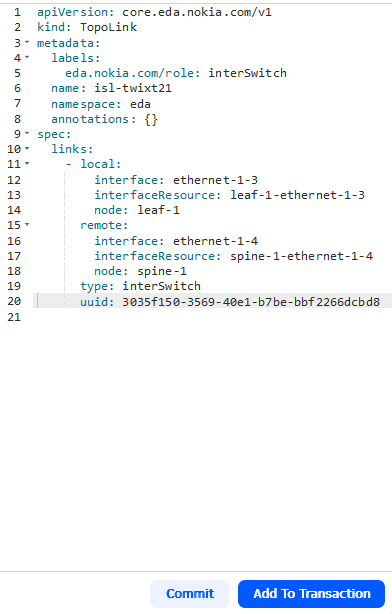Click the annotations empty braces value
Screen dimensions: 392x614
(151, 119)
